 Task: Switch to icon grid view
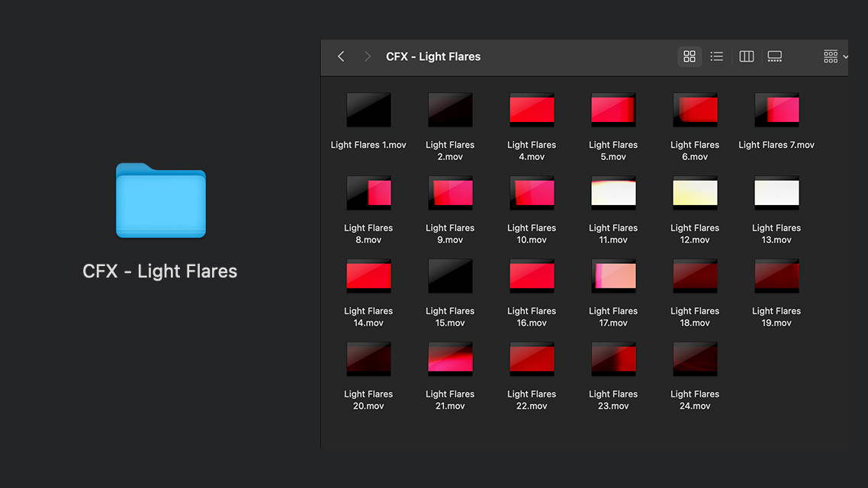(690, 56)
